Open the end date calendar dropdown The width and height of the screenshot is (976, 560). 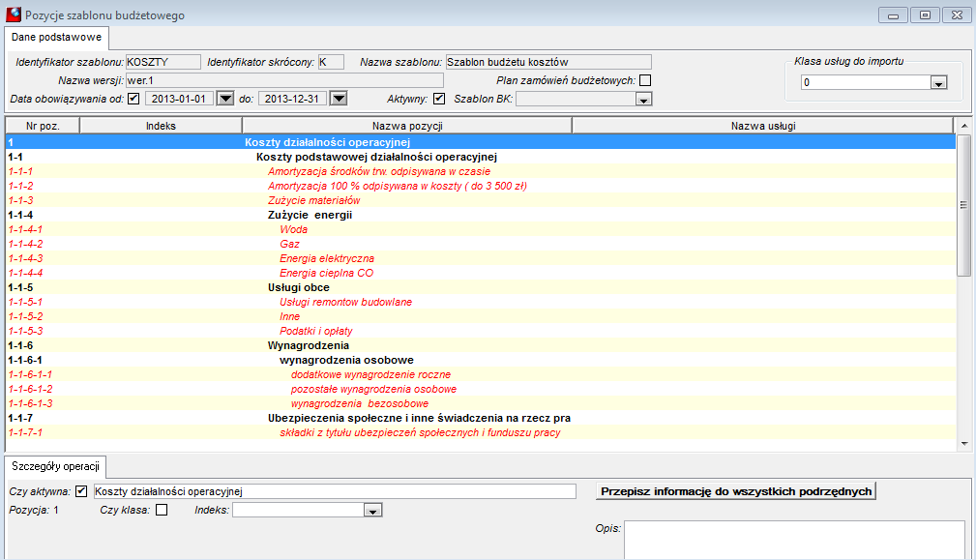(338, 99)
